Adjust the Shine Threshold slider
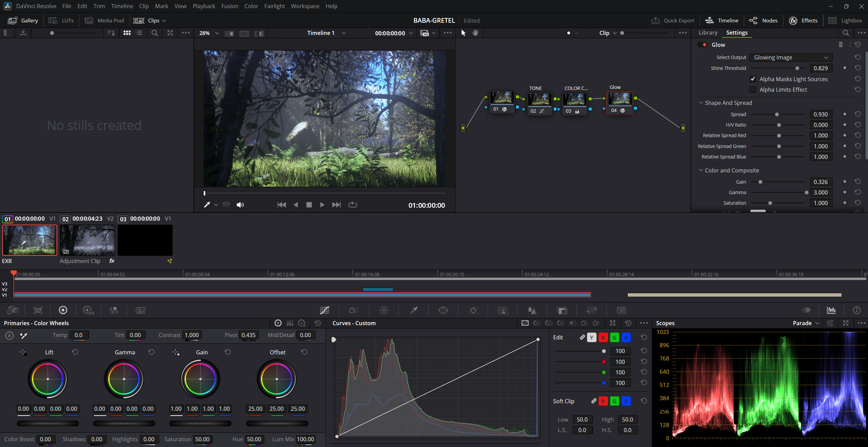 coord(797,68)
